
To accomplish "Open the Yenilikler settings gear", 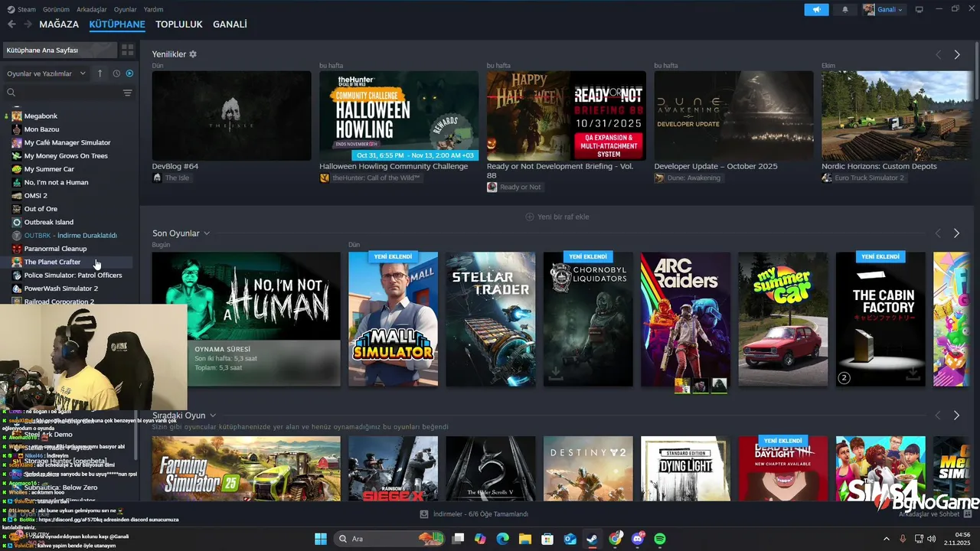I will (x=193, y=54).
